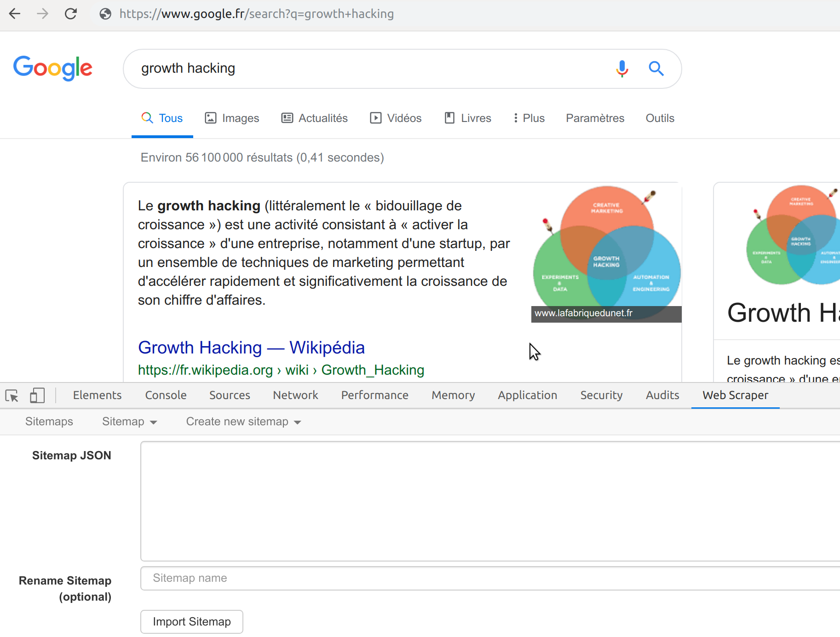Open Paramètres menu

595,118
